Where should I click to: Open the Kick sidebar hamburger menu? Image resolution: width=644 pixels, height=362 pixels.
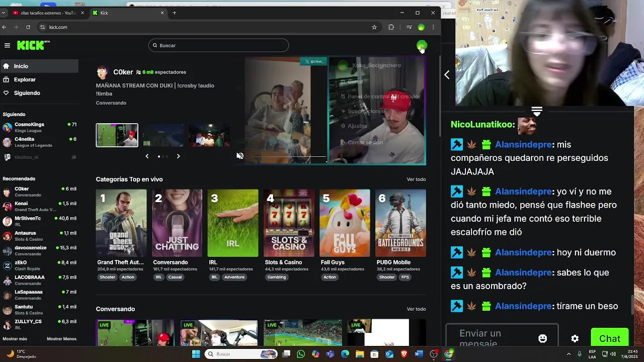pyautogui.click(x=7, y=45)
